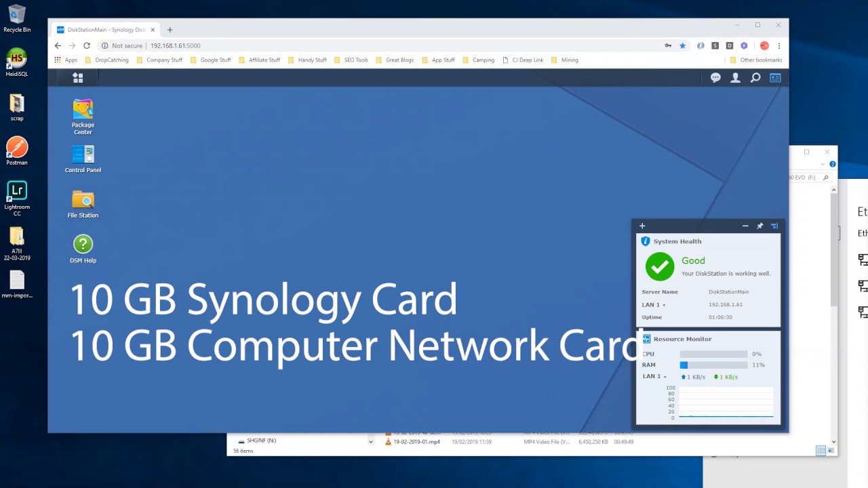868x488 pixels.
Task: Click the DSM search magnifier icon
Action: click(x=755, y=78)
